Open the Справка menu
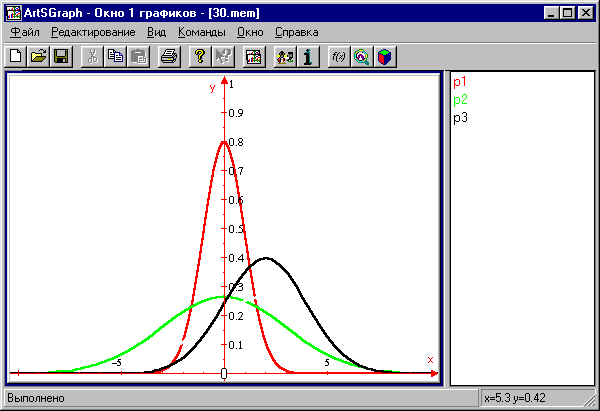 click(296, 32)
